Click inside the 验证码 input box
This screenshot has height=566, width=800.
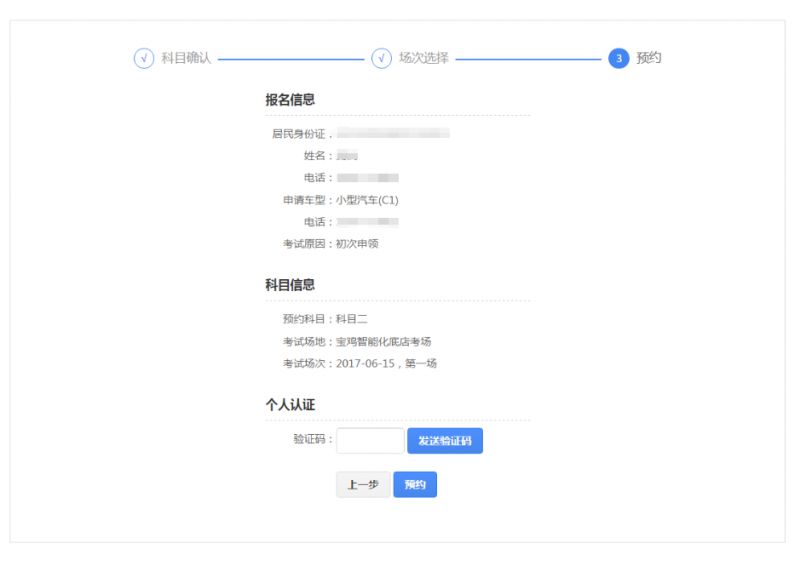click(369, 441)
